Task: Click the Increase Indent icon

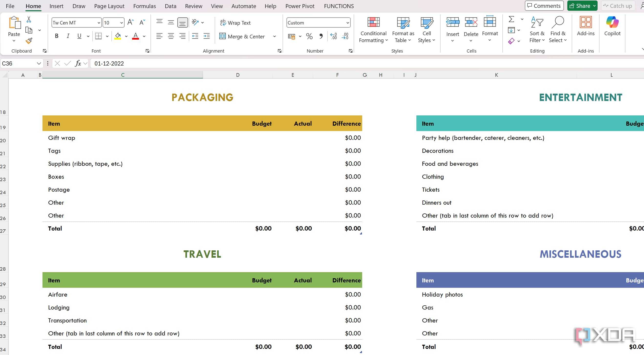Action: (207, 36)
